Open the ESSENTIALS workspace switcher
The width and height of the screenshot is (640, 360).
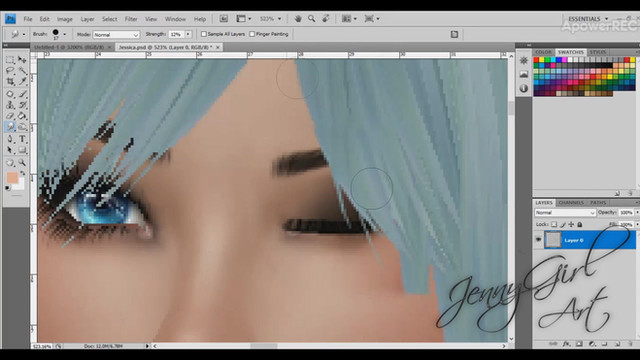[588, 19]
